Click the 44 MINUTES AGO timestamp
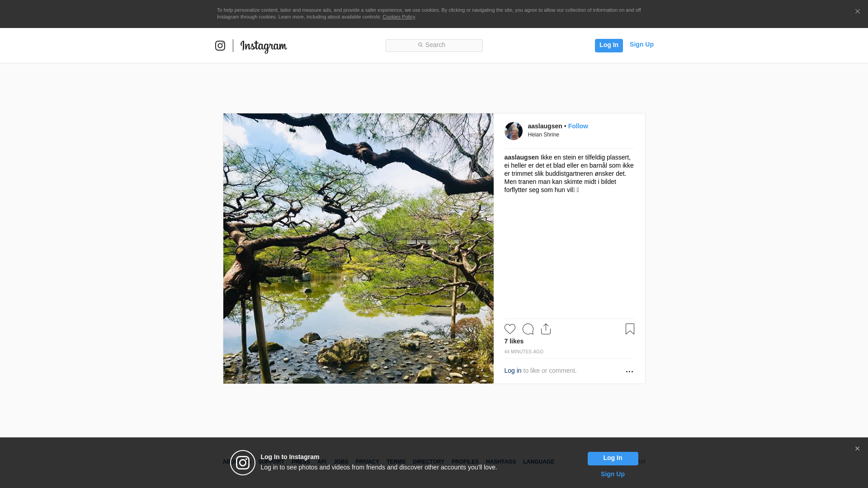The width and height of the screenshot is (868, 488). (524, 352)
